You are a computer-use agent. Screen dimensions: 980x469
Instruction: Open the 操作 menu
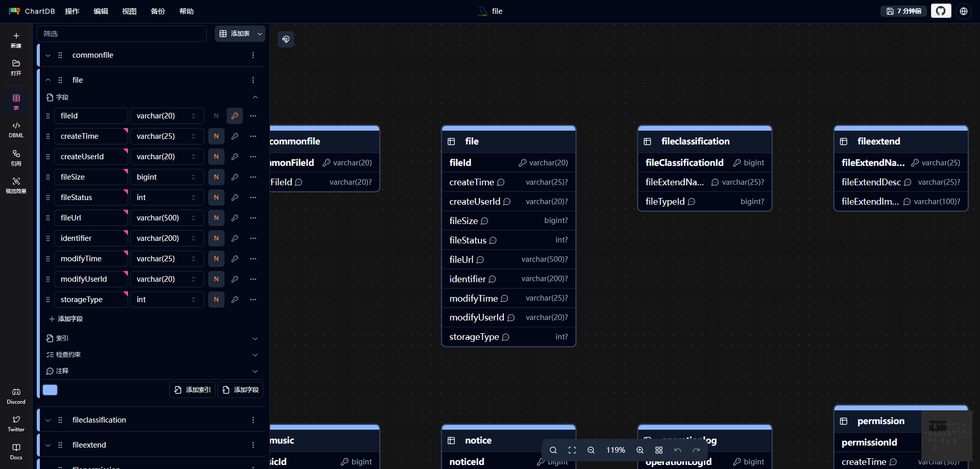(x=72, y=11)
